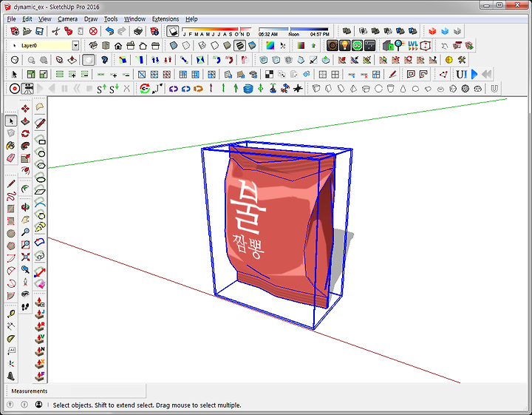Click the Zoom Extents tool
This screenshot has width=532, height=415.
25,257
